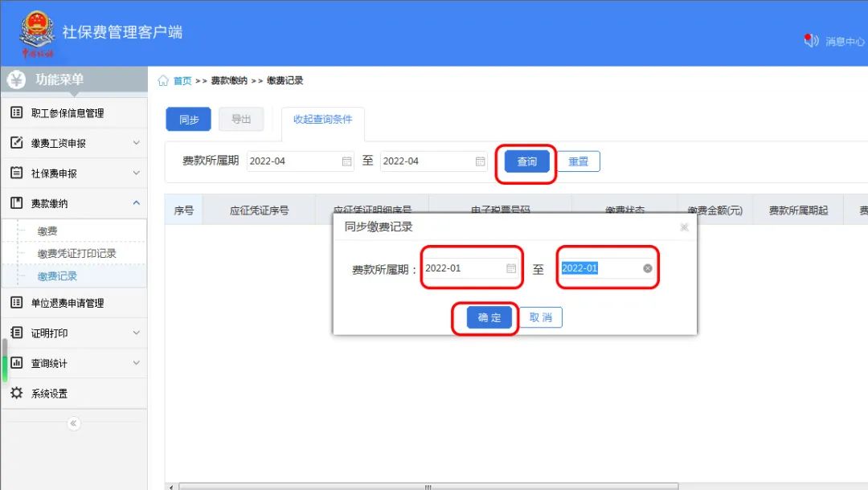Collapse the sidebar with double-arrow icon
The height and width of the screenshot is (490, 868).
pos(74,423)
